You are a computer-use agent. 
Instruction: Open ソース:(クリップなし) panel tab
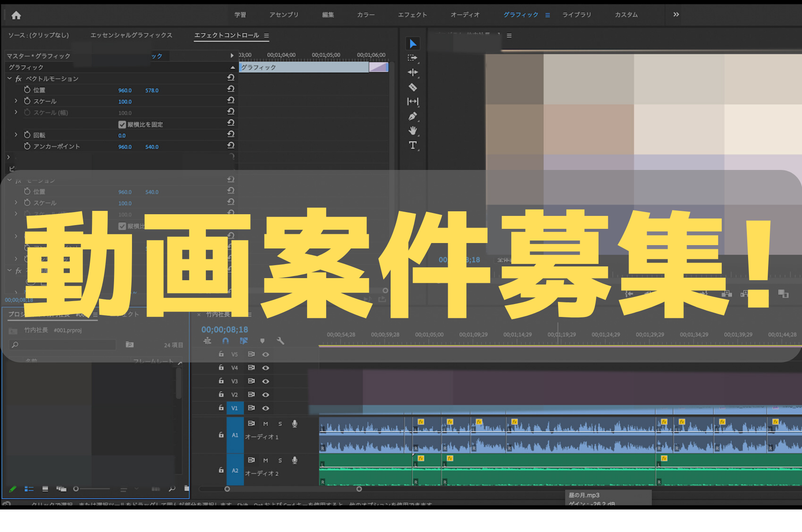point(38,35)
